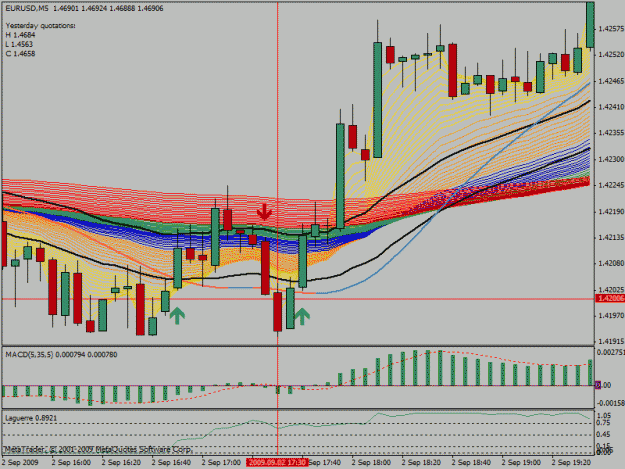Click the '2 Sep 16:00' time axis label

click(71, 463)
